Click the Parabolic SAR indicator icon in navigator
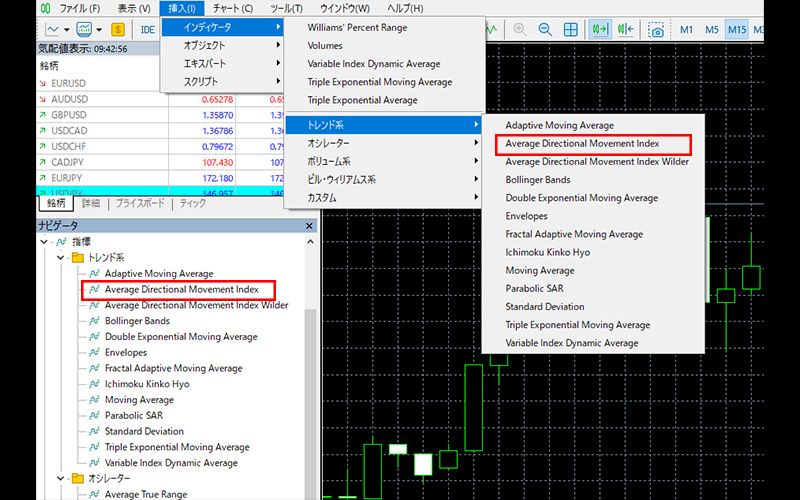This screenshot has width=800, height=500. tap(94, 415)
